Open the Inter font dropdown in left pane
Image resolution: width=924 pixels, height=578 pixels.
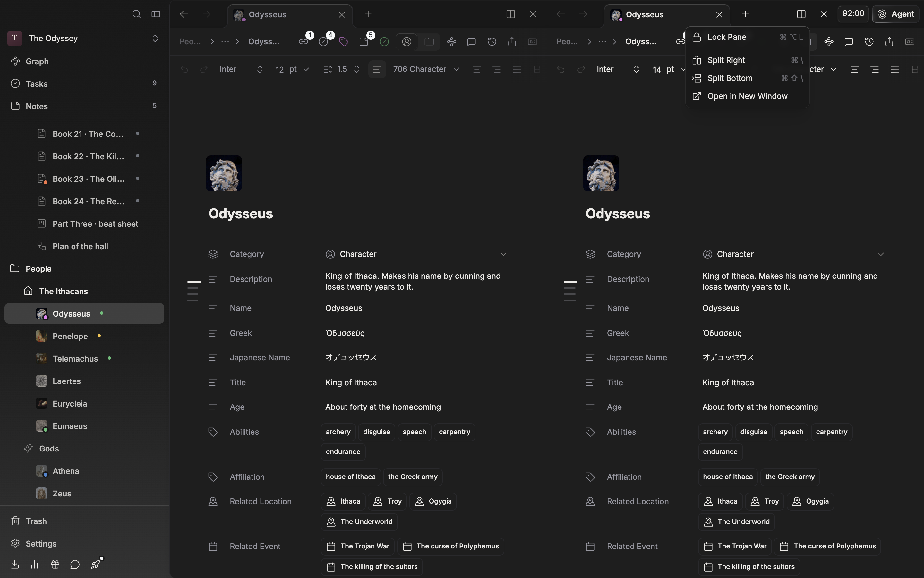click(x=241, y=69)
